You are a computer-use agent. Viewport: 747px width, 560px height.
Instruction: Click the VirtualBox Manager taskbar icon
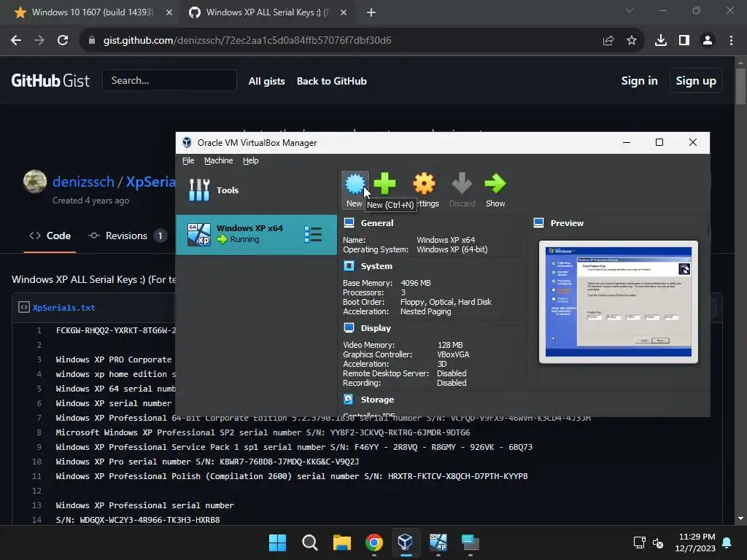pos(406,542)
